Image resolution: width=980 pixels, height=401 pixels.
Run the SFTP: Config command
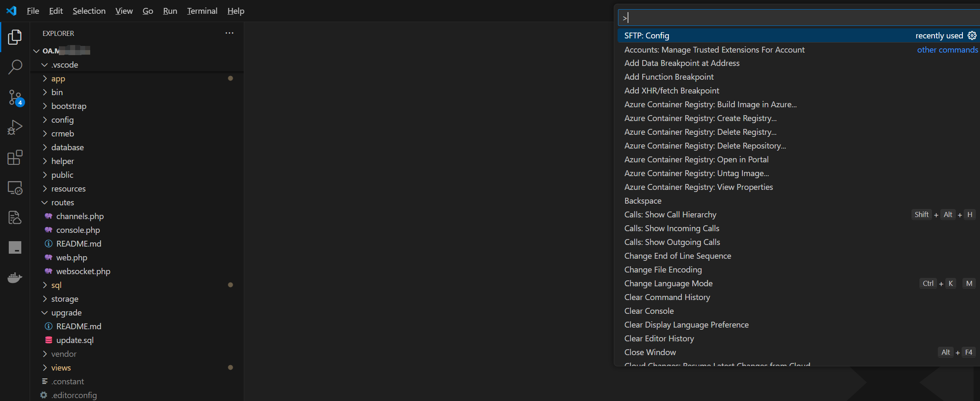[x=799, y=35]
